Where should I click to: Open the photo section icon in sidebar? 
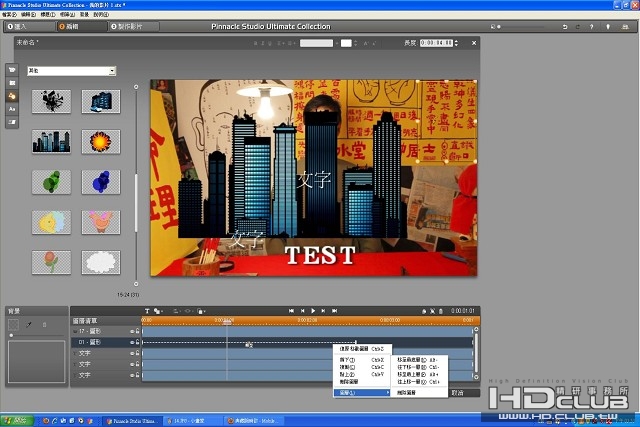coord(12,83)
